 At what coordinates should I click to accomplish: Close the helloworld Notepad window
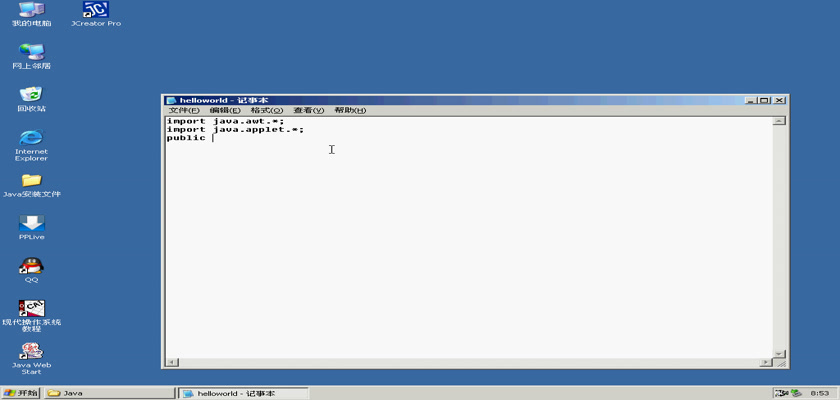[x=779, y=100]
